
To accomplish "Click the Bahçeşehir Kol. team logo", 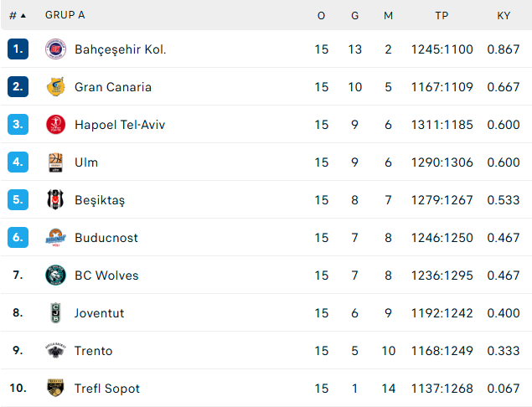I will point(55,49).
